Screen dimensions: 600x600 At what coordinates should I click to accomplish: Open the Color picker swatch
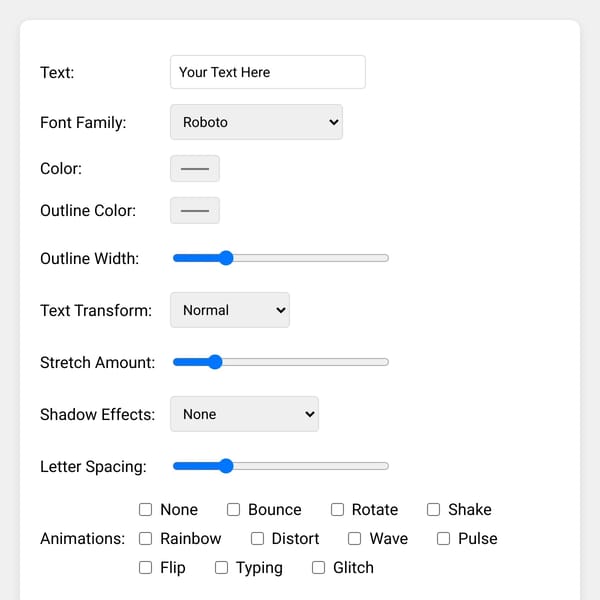coord(195,168)
